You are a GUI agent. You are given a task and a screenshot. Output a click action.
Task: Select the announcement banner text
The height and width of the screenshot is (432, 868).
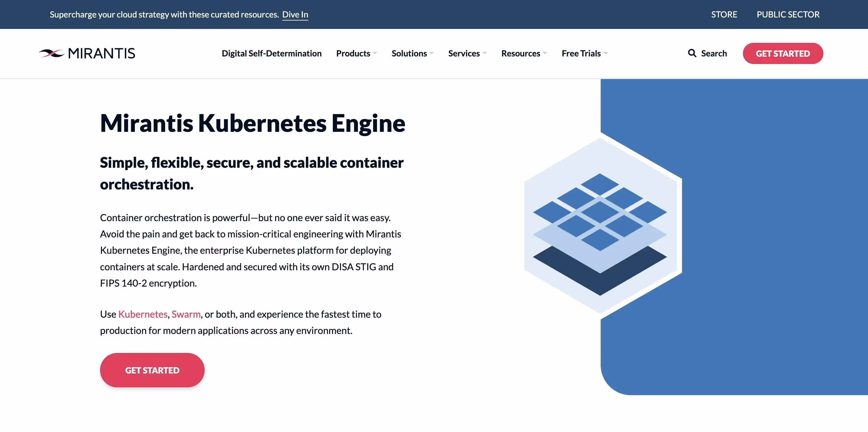point(164,14)
